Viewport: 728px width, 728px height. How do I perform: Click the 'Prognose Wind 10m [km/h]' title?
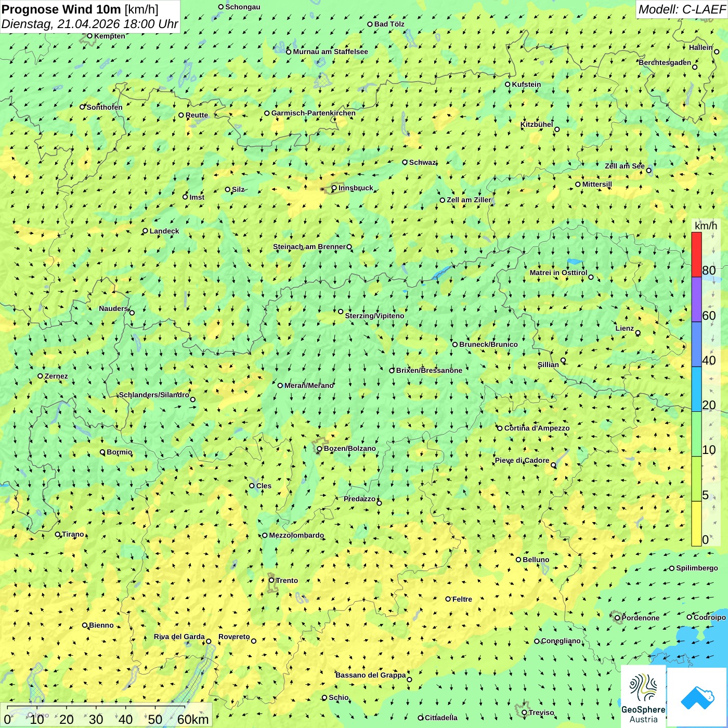(80, 9)
